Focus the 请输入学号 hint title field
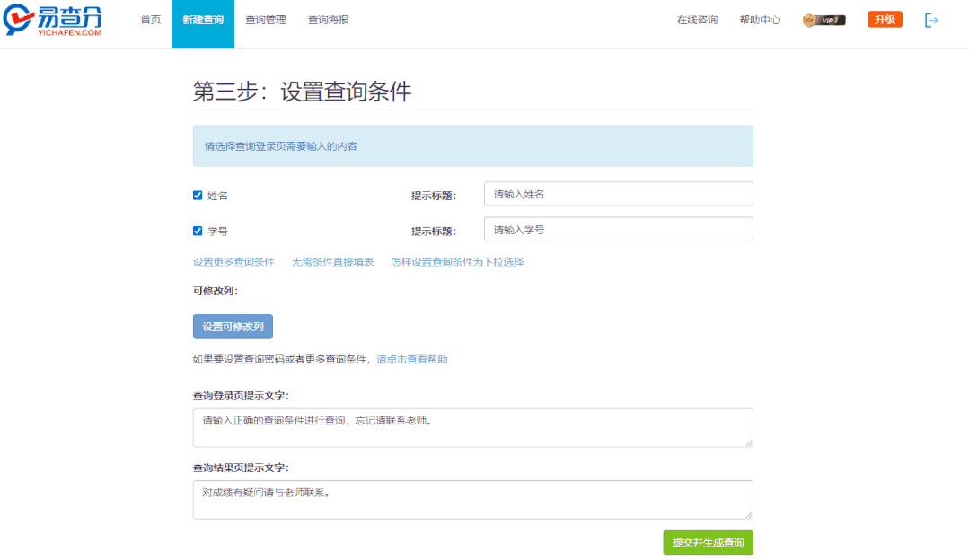This screenshot has width=969, height=560. coord(619,230)
